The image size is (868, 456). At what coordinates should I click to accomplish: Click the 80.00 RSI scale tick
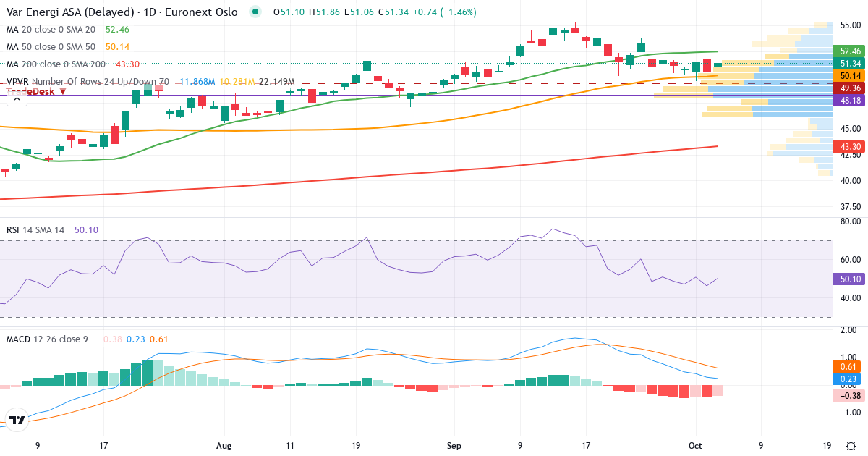coord(850,221)
